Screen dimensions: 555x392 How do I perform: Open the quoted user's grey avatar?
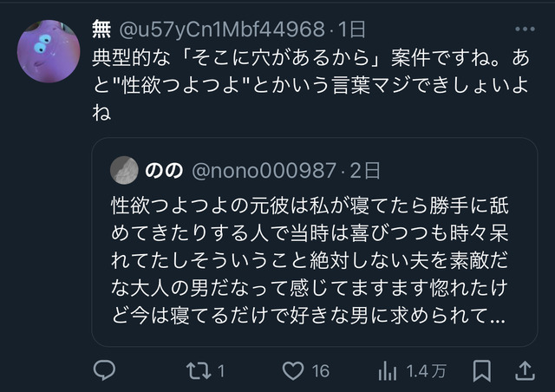[x=124, y=170]
